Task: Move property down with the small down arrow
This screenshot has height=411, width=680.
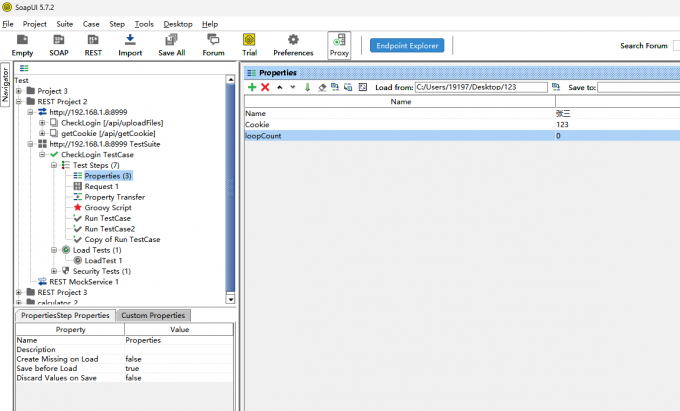Action: click(293, 87)
